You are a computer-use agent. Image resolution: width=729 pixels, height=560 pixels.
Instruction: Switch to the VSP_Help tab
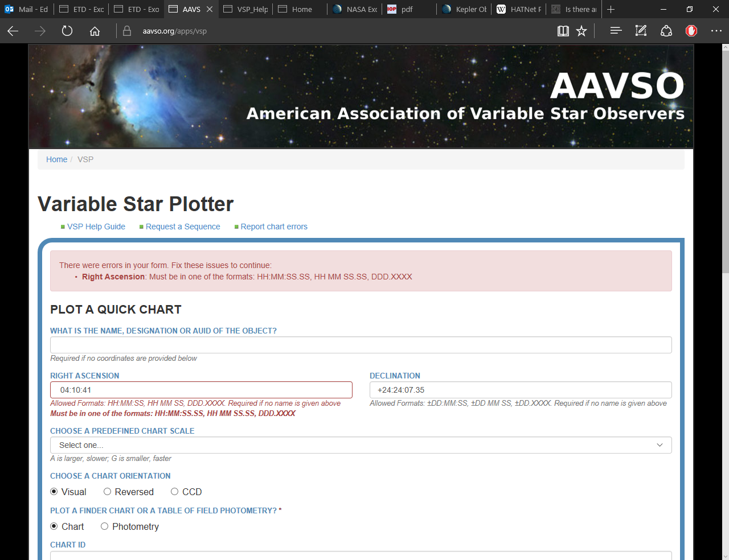coord(246,9)
